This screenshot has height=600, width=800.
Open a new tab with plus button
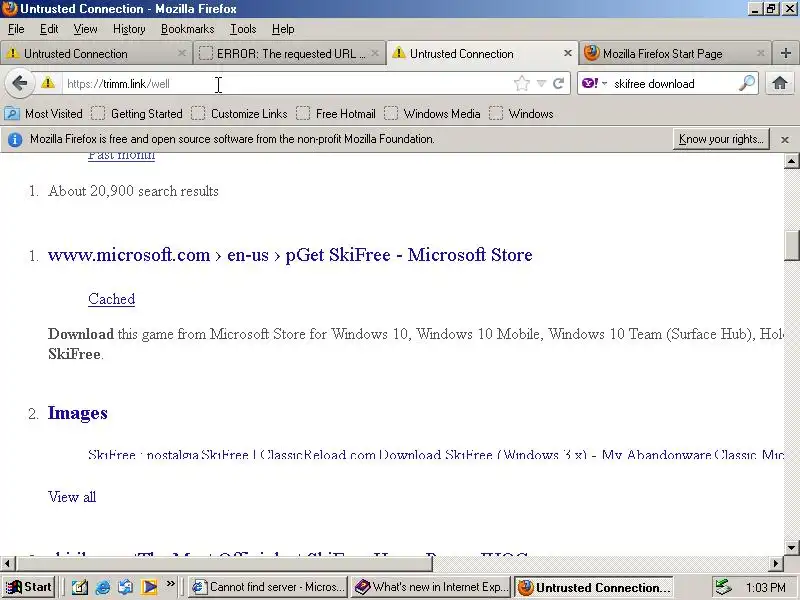pos(786,53)
